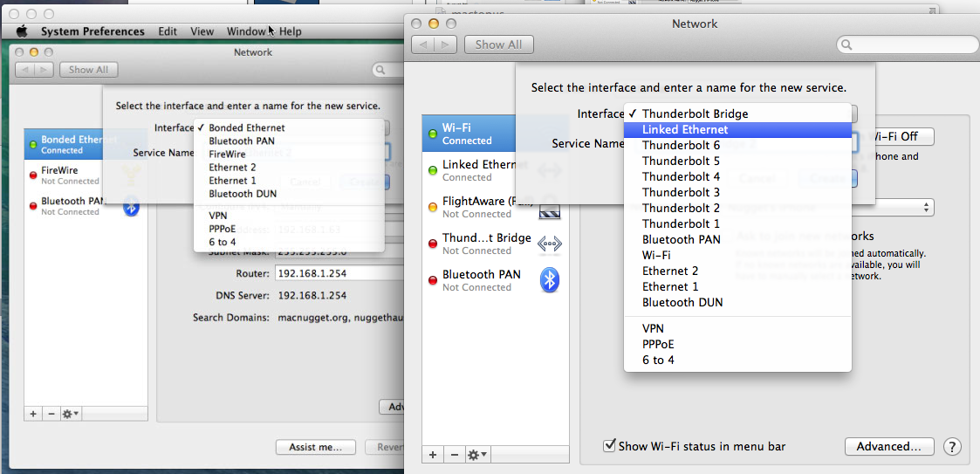Select 6 to 4 in the right interface list

click(737, 360)
